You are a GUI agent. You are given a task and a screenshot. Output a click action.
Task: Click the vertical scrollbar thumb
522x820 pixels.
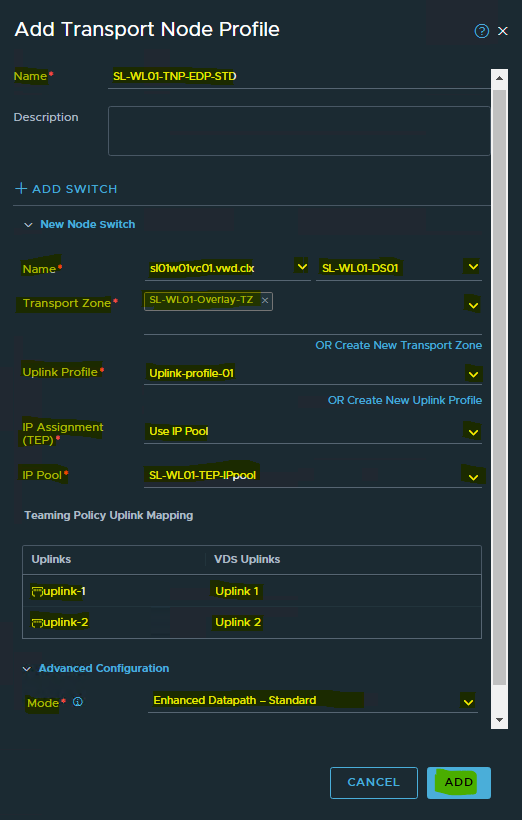click(500, 387)
